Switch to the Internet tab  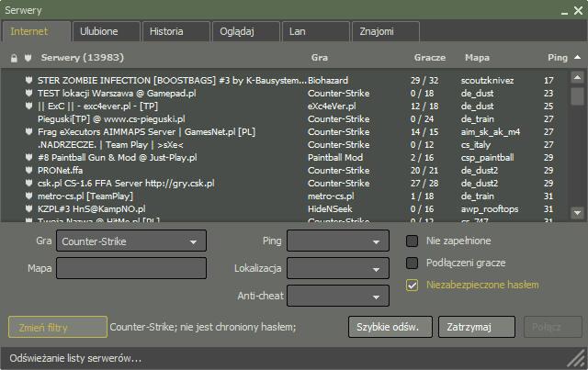coord(36,31)
